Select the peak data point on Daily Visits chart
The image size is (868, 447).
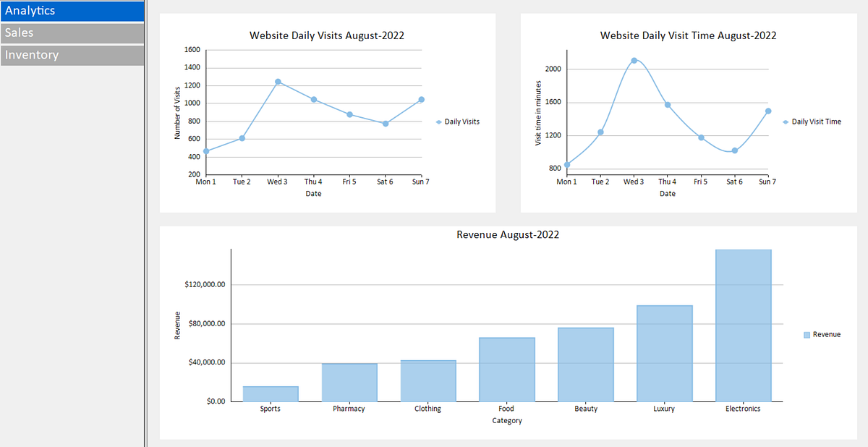(x=277, y=82)
